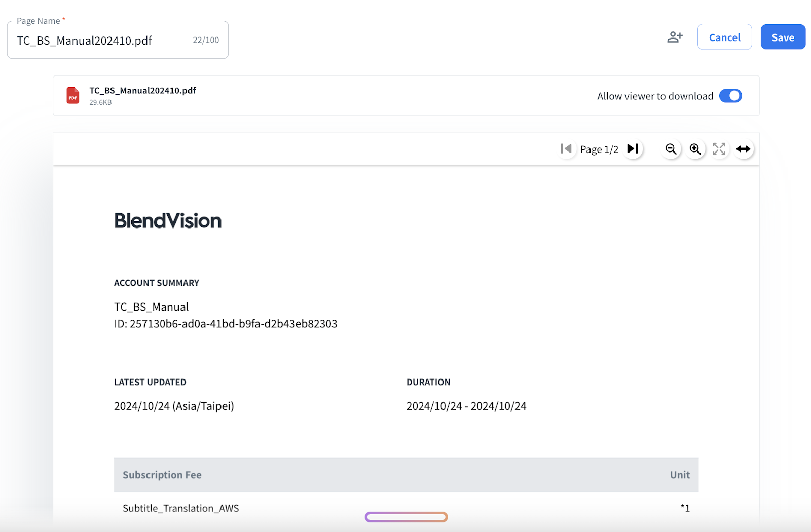
Task: Jump to the last page of the PDF
Action: [633, 149]
